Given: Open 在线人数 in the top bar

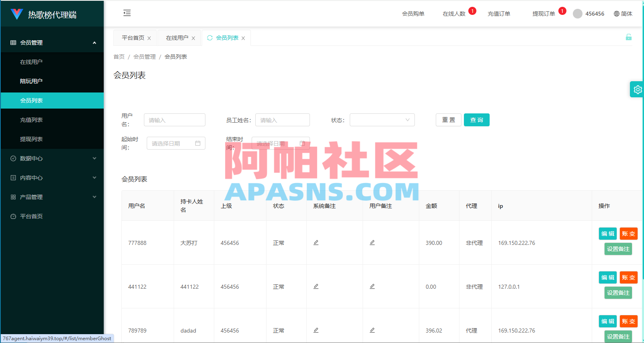Looking at the screenshot, I should coord(454,14).
